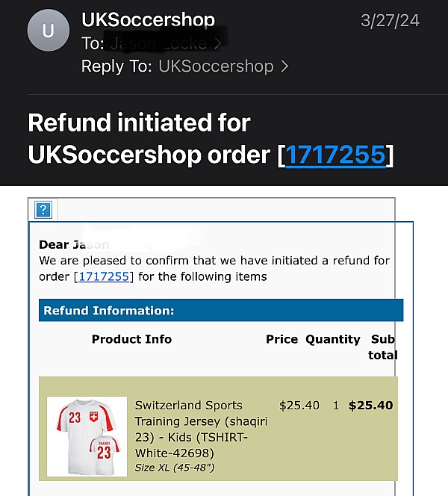Image resolution: width=448 pixels, height=496 pixels.
Task: Click the Switzerland jersey product thumbnail
Action: 87,438
